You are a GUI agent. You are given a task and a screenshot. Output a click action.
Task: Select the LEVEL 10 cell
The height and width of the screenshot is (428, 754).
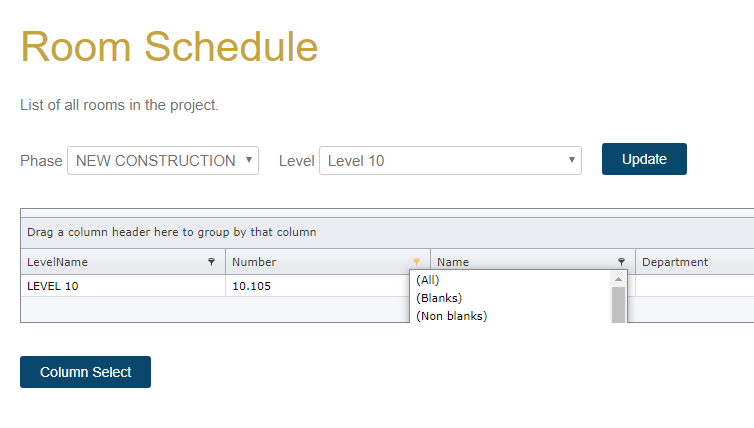(122, 286)
